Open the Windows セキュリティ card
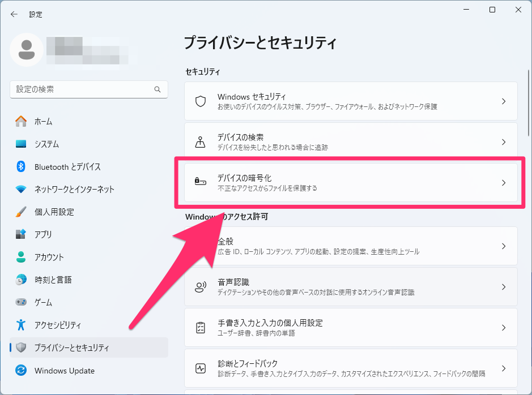Screen dimensions: 532x395 click(351, 101)
